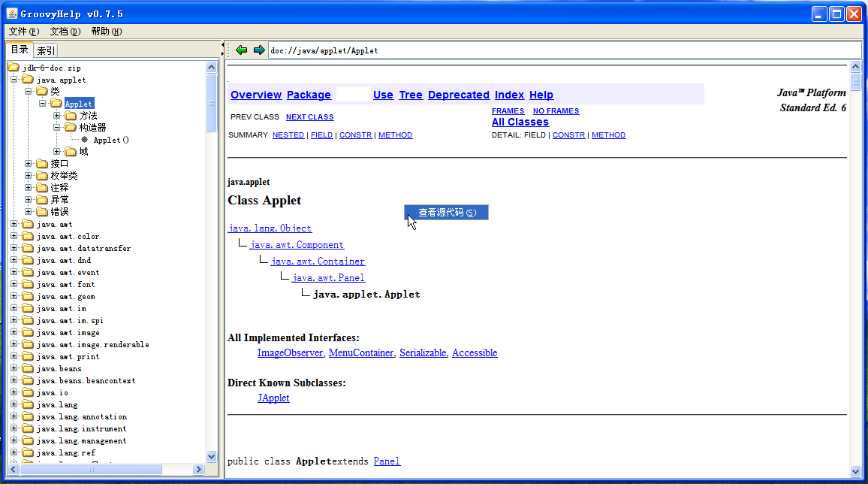868x484 pixels.
Task: Expand the 域 folder
Action: click(x=56, y=152)
